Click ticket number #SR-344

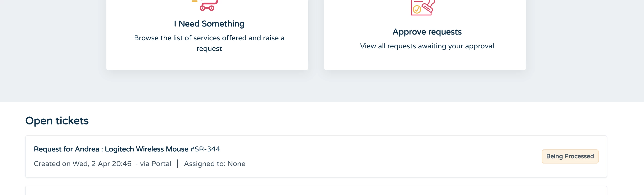[205, 149]
